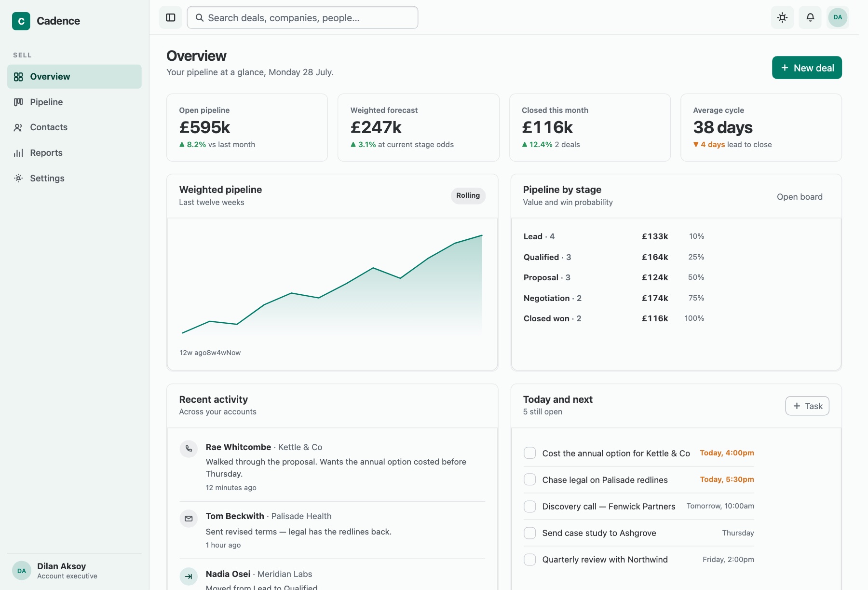Tick Chase legal on Palisade redlines checkbox
Viewport: 868px width, 590px height.
click(530, 480)
